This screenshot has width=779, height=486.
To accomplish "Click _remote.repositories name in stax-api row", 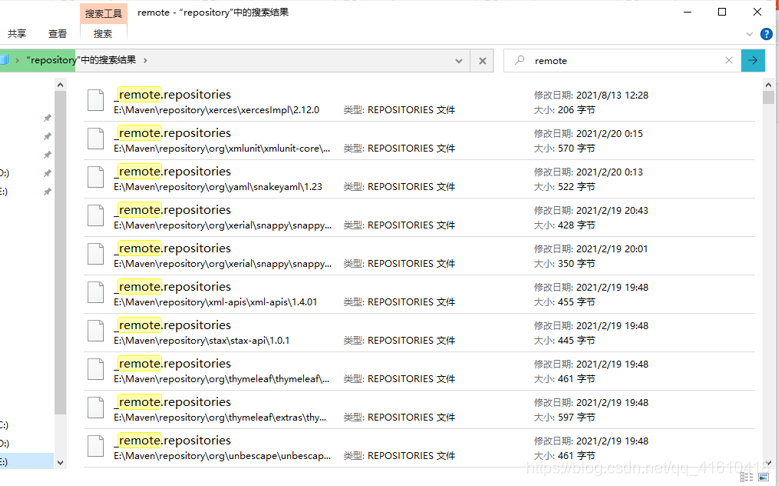I will click(172, 325).
